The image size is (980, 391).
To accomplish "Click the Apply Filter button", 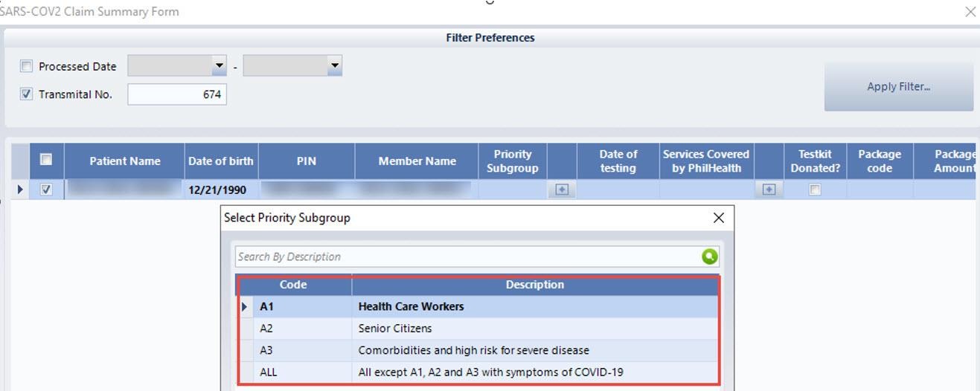I will (898, 87).
